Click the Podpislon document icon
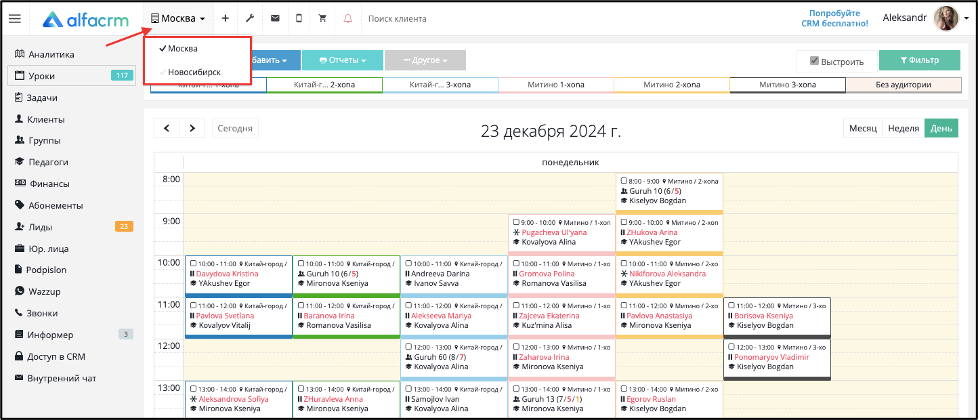The image size is (979, 420). 19,270
